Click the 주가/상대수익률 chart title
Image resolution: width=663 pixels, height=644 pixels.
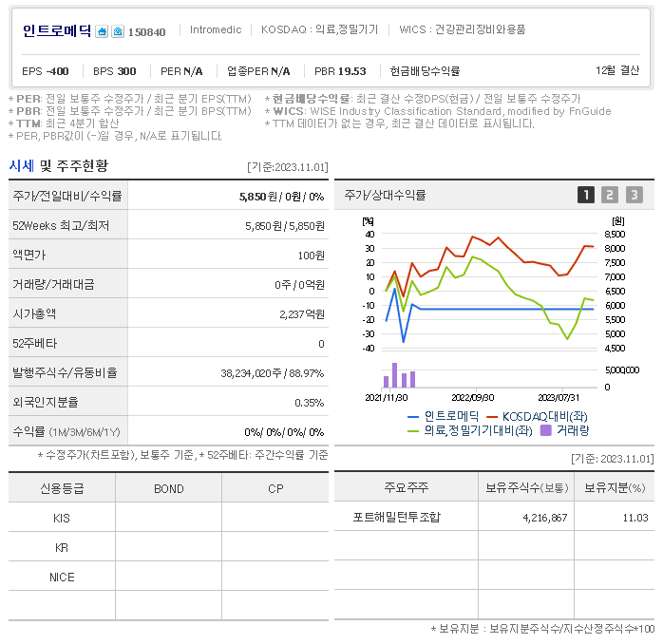click(x=385, y=195)
